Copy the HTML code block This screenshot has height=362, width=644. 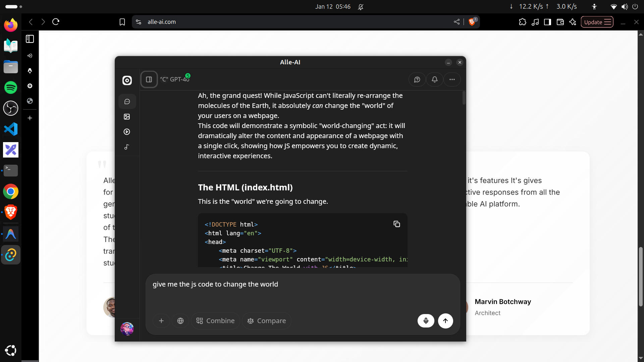click(396, 224)
